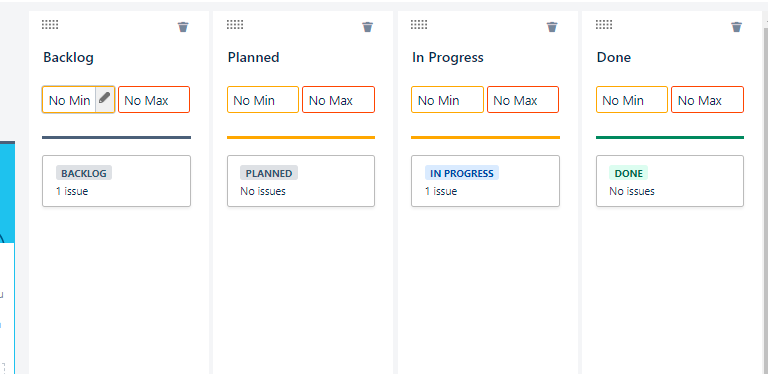Click the Done column No Max field
Viewport: 768px width, 374px height.
pyautogui.click(x=707, y=100)
